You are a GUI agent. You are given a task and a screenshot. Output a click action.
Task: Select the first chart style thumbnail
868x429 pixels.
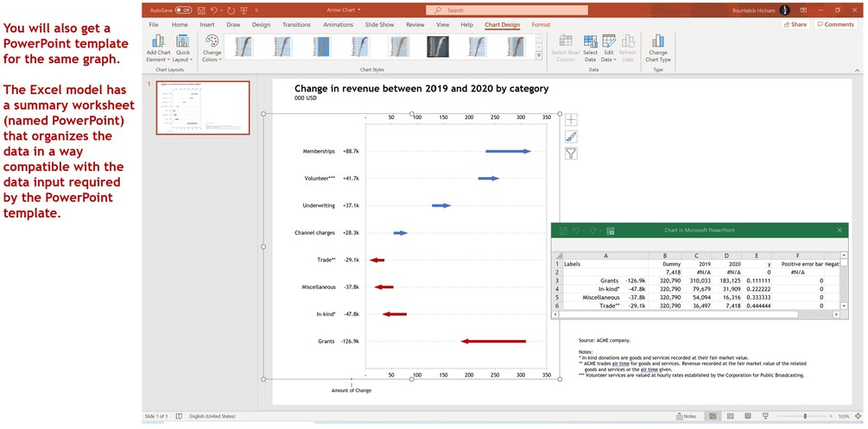click(244, 47)
